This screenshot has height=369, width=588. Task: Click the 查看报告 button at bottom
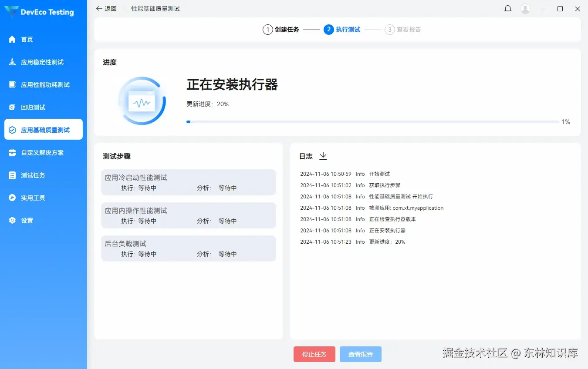point(361,354)
